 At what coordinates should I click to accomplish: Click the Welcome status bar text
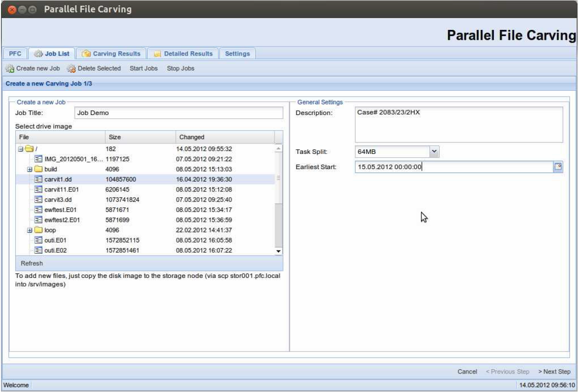[17, 384]
